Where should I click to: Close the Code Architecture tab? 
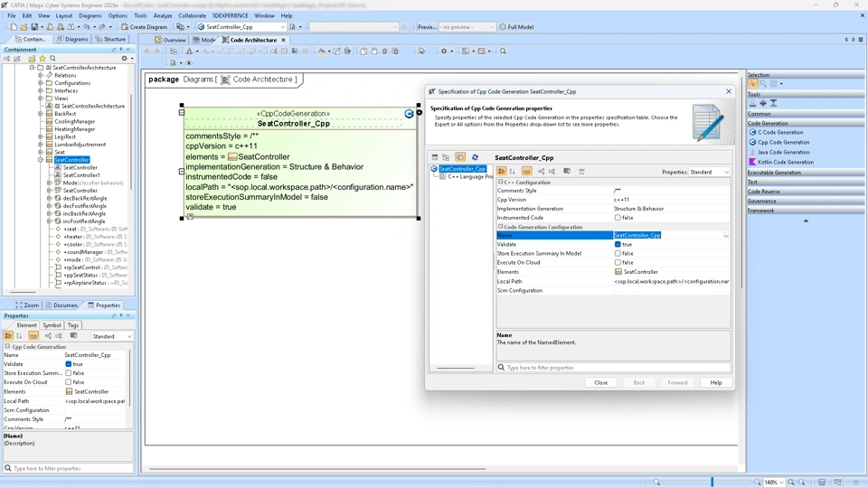coord(283,40)
